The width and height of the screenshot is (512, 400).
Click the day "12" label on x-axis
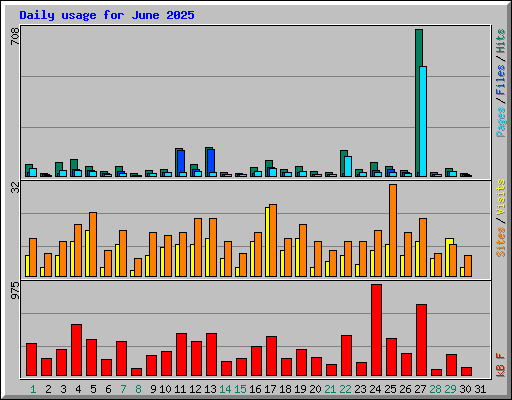pos(195,389)
